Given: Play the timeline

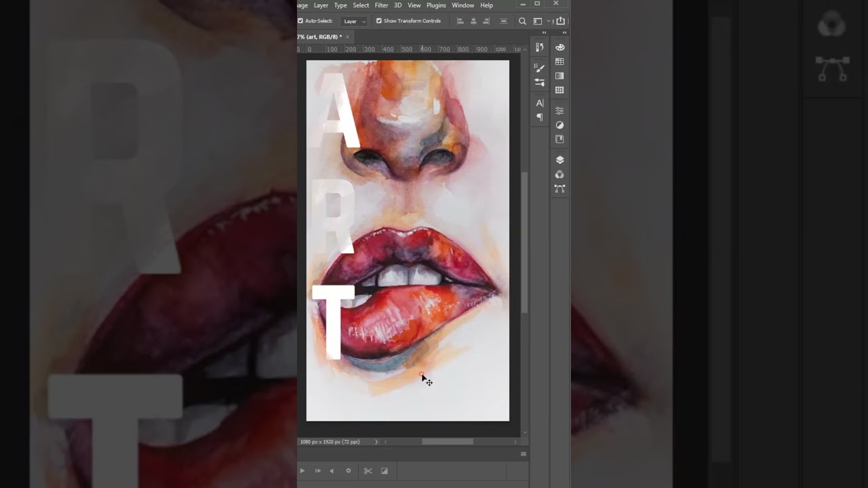Looking at the screenshot, I should (302, 471).
